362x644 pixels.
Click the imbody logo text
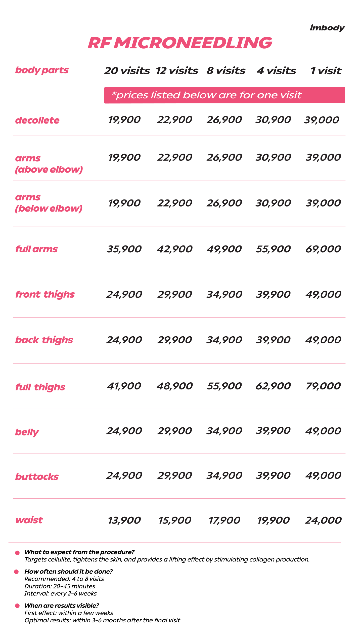click(x=327, y=28)
